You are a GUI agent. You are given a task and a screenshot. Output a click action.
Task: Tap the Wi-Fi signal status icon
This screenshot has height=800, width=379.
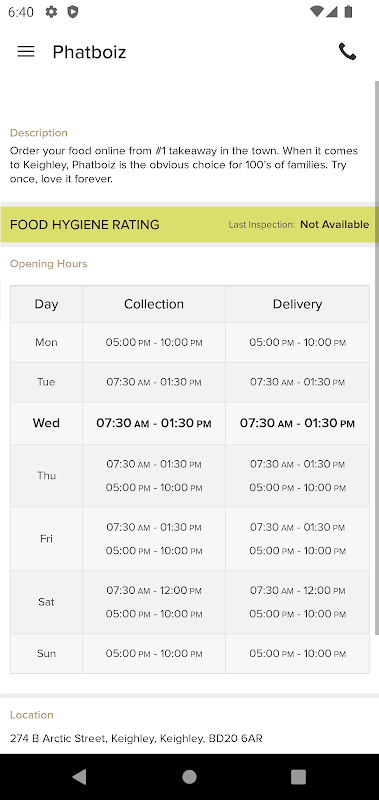[316, 12]
